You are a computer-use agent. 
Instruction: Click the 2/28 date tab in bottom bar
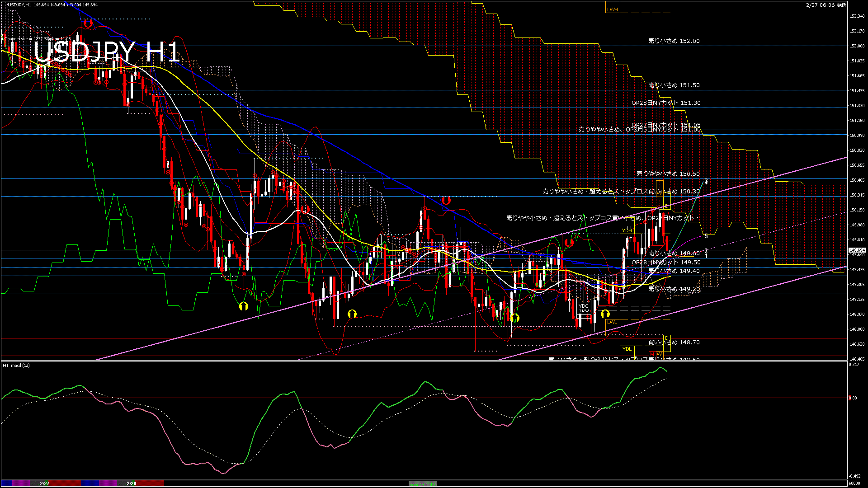coord(131,483)
